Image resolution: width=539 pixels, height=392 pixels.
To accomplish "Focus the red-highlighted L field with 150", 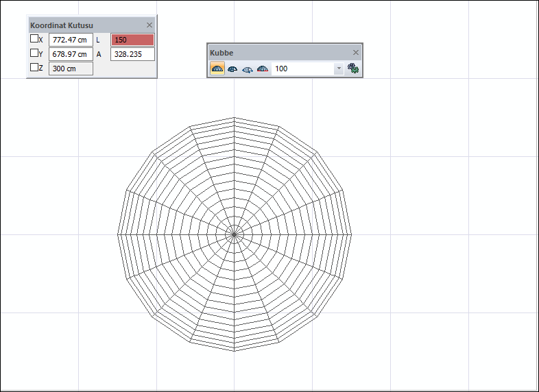I will [132, 40].
